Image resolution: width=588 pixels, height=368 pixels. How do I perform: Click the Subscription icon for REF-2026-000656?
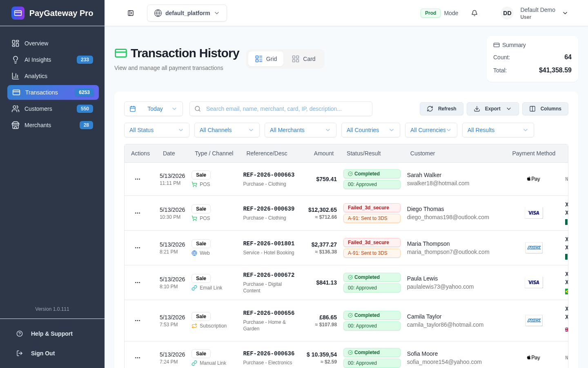[194, 326]
